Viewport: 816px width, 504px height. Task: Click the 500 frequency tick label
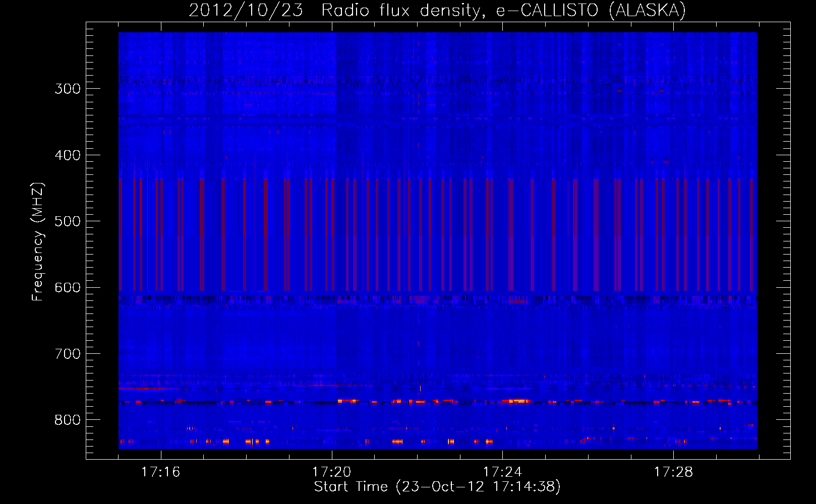click(68, 221)
